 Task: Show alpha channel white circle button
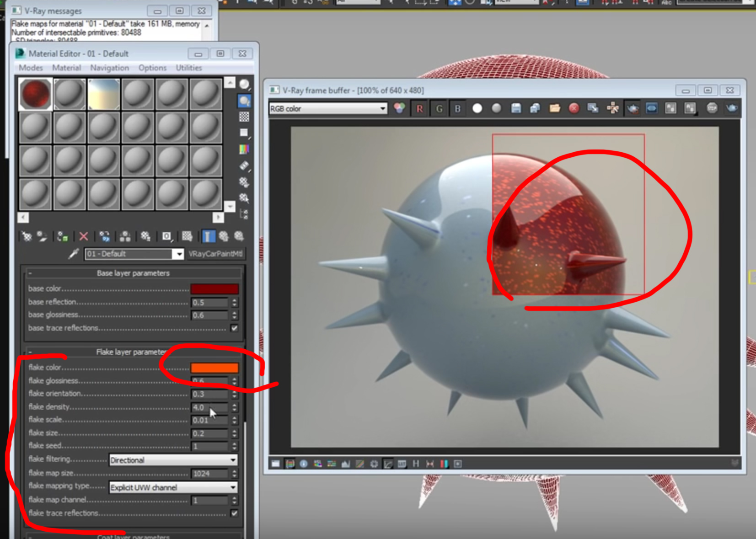[477, 108]
